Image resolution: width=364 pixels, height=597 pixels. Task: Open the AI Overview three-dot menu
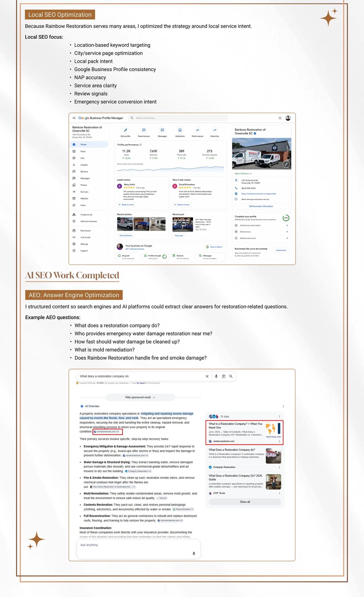coord(283,406)
